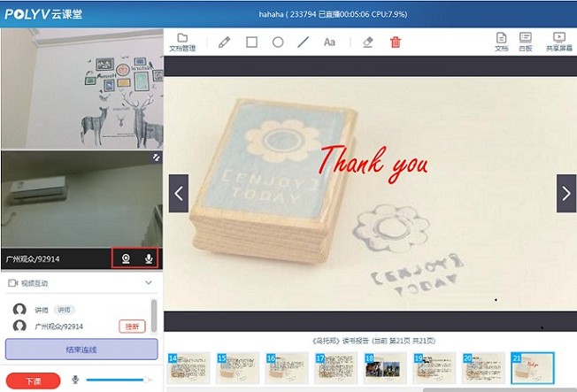Select the pencil drawing tool
This screenshot has width=577, height=392.
224,42
